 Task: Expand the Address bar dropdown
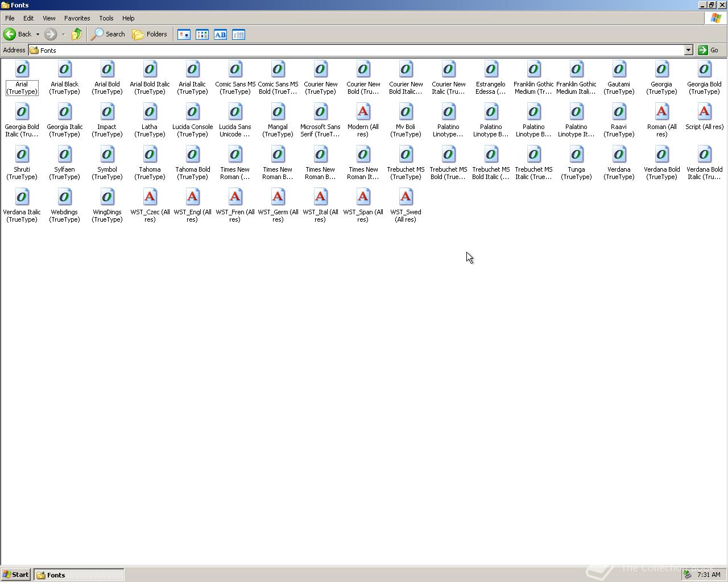pyautogui.click(x=688, y=50)
